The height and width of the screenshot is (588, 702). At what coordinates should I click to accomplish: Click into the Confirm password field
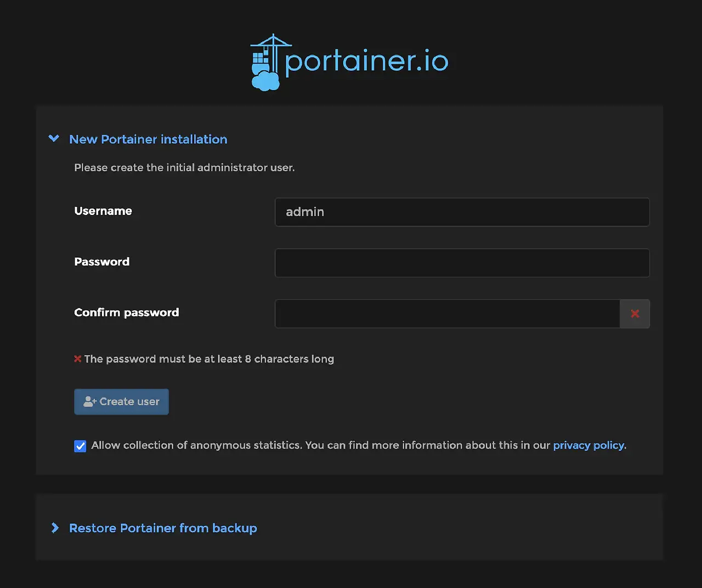[x=448, y=314]
